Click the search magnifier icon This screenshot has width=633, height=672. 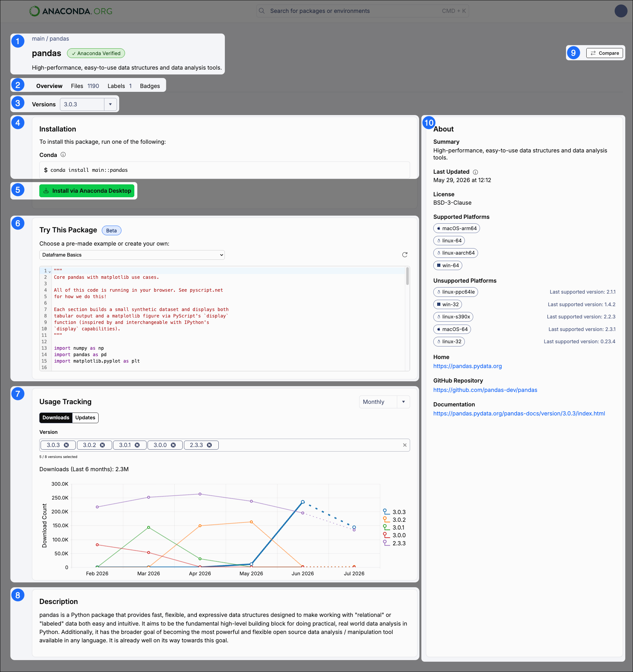coord(262,11)
